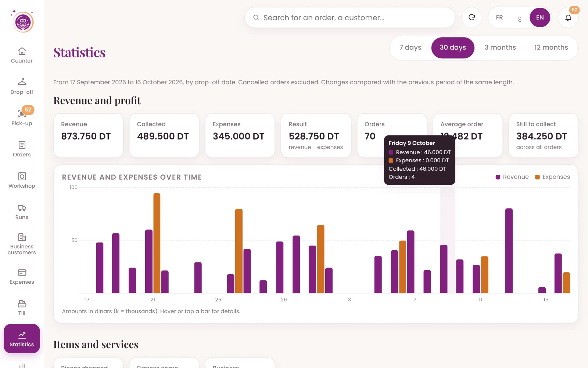Viewport: 588px width, 368px height.
Task: Toggle Revenue legend swatch
Action: (x=498, y=177)
